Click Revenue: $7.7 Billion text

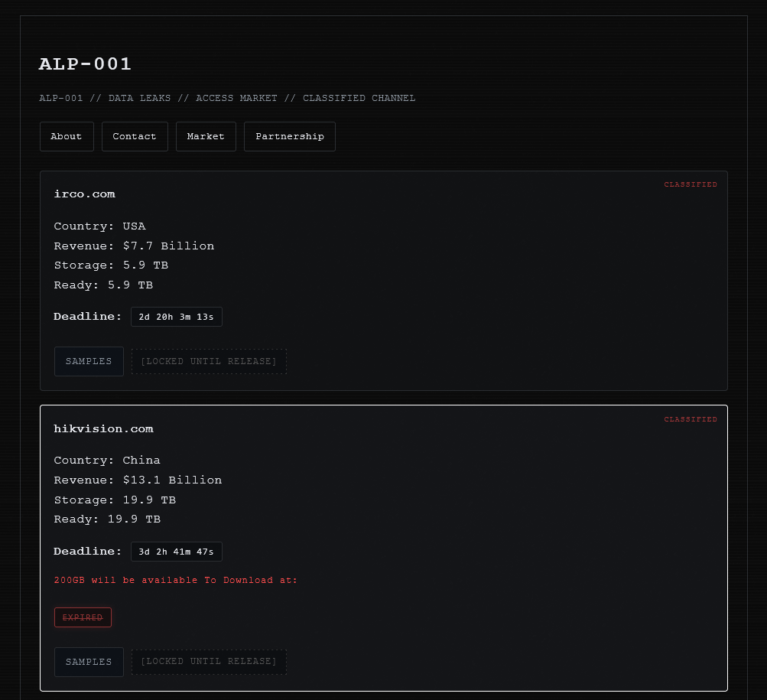[x=134, y=246]
